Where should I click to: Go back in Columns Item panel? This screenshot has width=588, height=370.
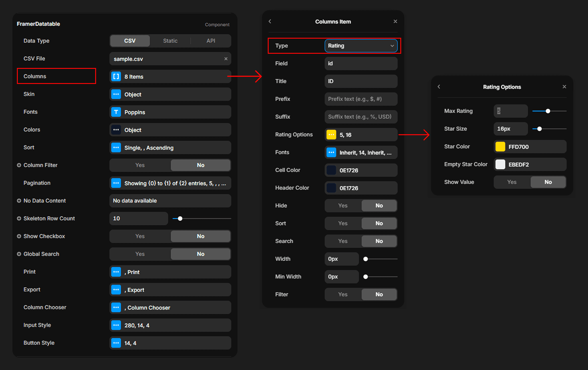coord(270,22)
